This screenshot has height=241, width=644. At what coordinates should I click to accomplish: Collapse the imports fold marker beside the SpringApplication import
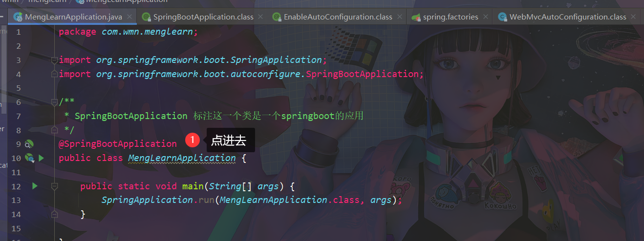(x=54, y=60)
